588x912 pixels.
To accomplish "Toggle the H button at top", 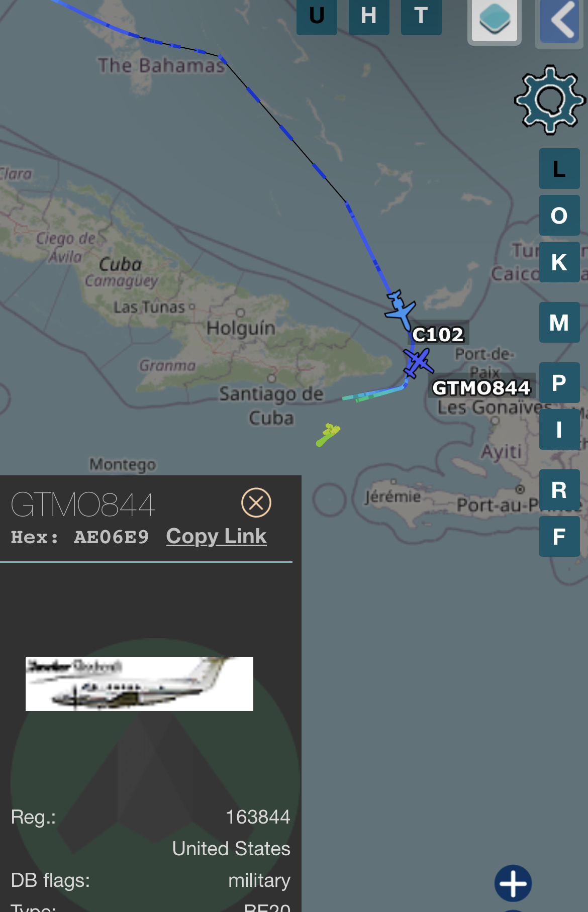I will 369,17.
